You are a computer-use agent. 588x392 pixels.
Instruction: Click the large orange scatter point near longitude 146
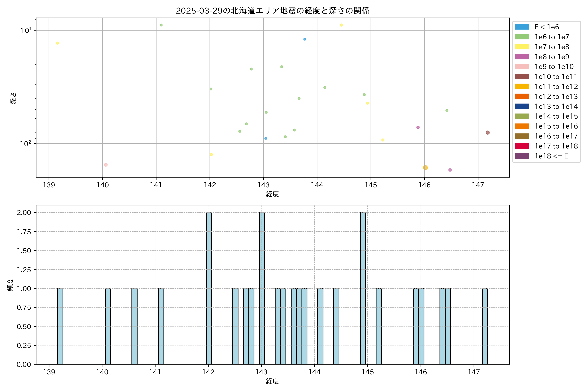[425, 168]
